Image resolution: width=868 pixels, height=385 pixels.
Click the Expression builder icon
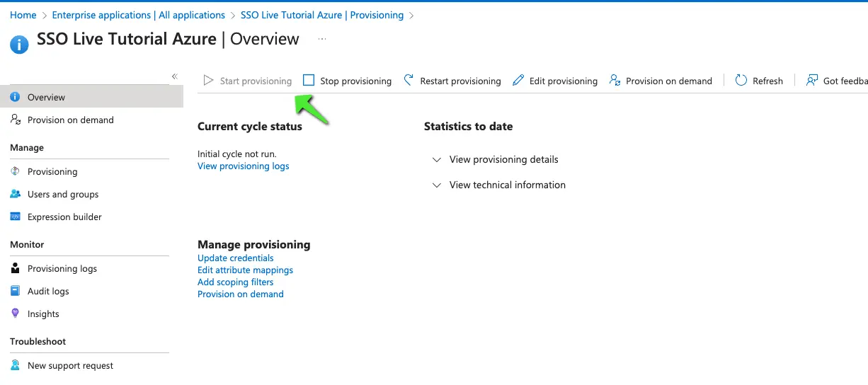pyautogui.click(x=15, y=217)
